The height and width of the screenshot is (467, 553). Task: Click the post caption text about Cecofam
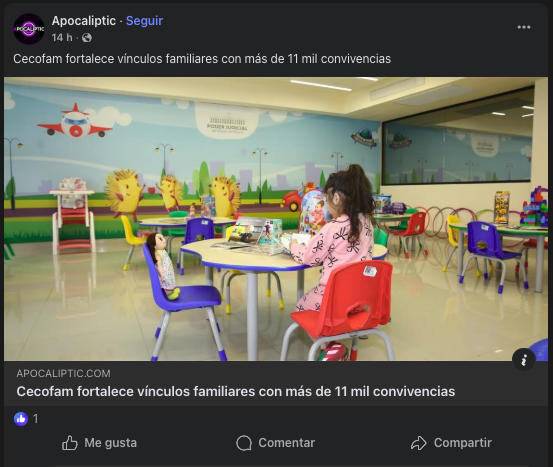202,59
